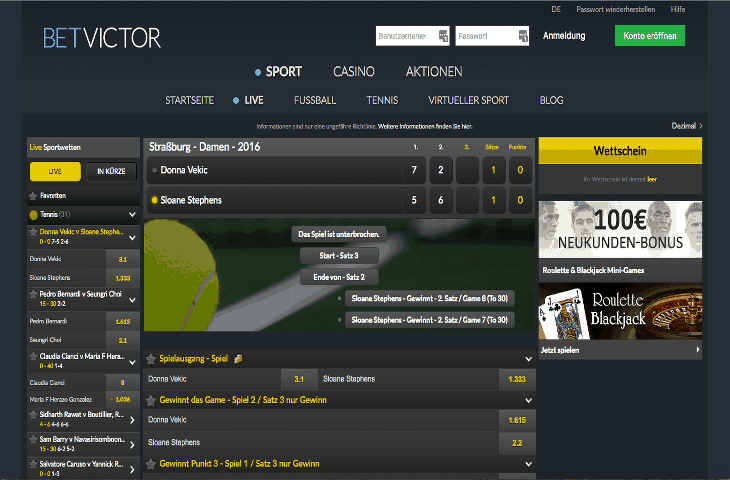Collapse Claudia Cianci v Maria F match
This screenshot has height=480, width=730.
132,362
